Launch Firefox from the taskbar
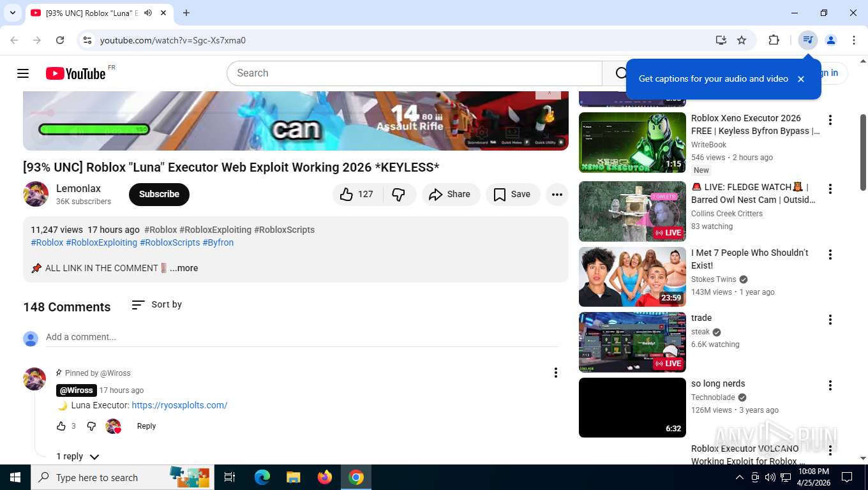The height and width of the screenshot is (490, 868). click(325, 477)
